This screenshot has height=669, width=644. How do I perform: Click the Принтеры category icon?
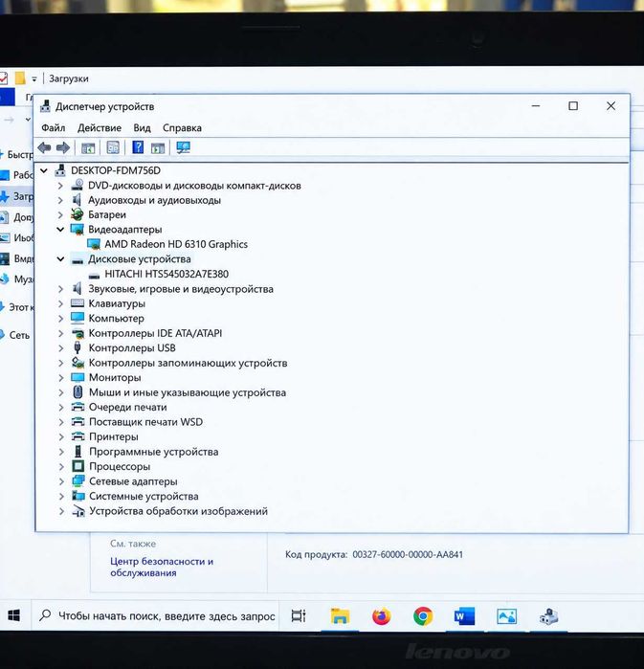point(78,436)
